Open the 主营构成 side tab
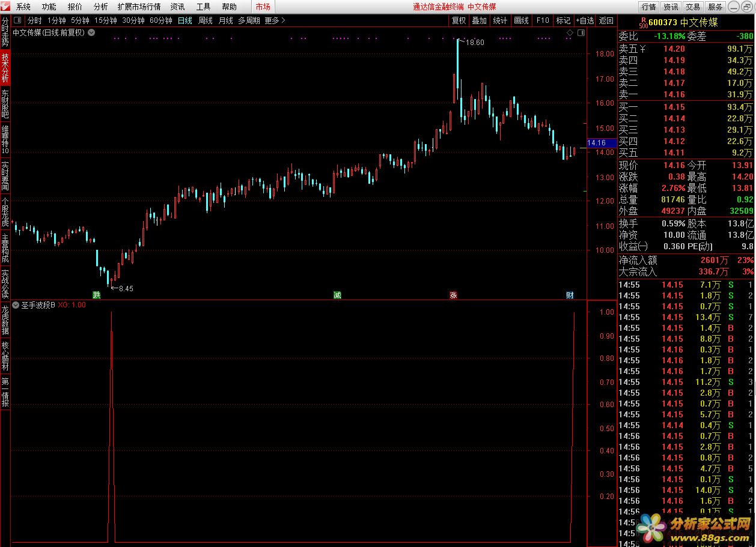Image resolution: width=756 pixels, height=547 pixels. (5, 247)
